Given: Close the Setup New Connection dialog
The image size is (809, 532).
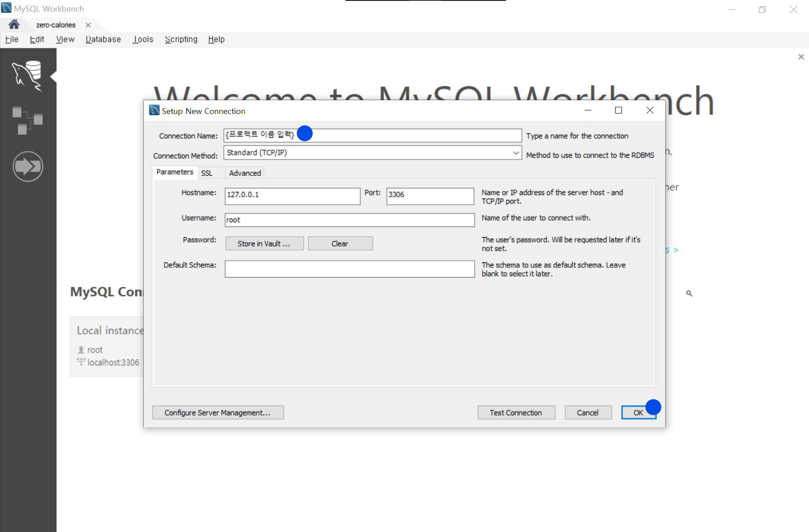Looking at the screenshot, I should [x=650, y=110].
